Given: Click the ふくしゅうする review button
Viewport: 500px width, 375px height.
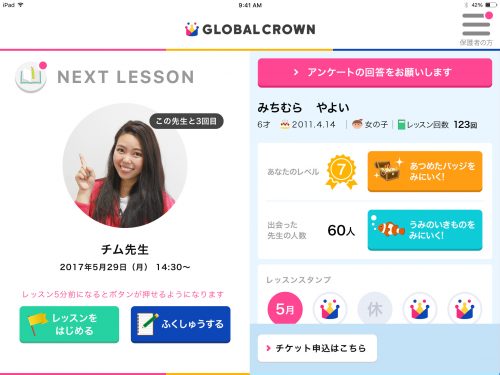Looking at the screenshot, I should click(181, 325).
